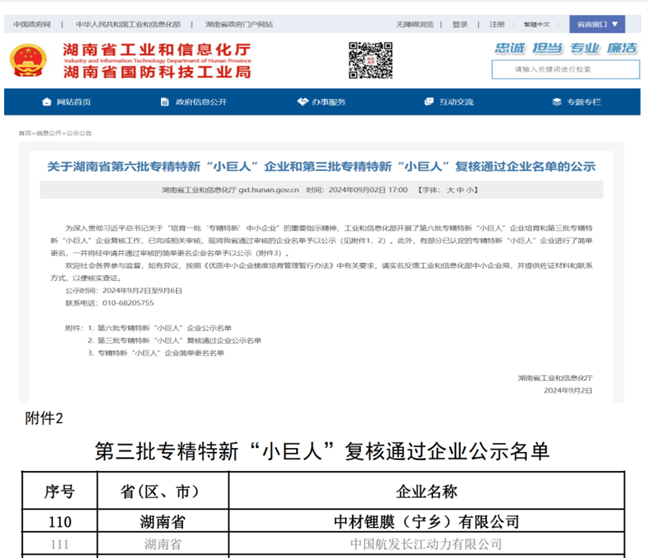Click the 注册 register link
The image size is (648, 558).
[x=497, y=23]
